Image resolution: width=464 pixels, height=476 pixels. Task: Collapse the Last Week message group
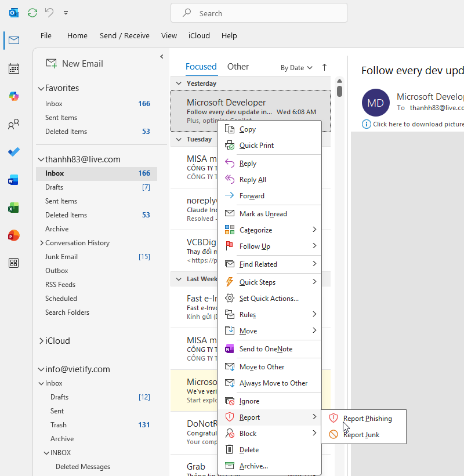tap(179, 279)
